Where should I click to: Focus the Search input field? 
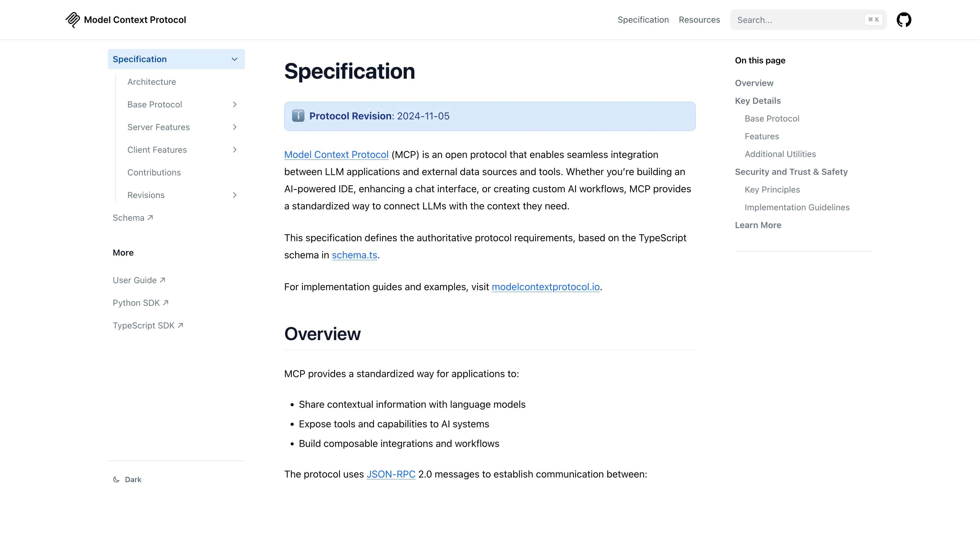pos(799,20)
